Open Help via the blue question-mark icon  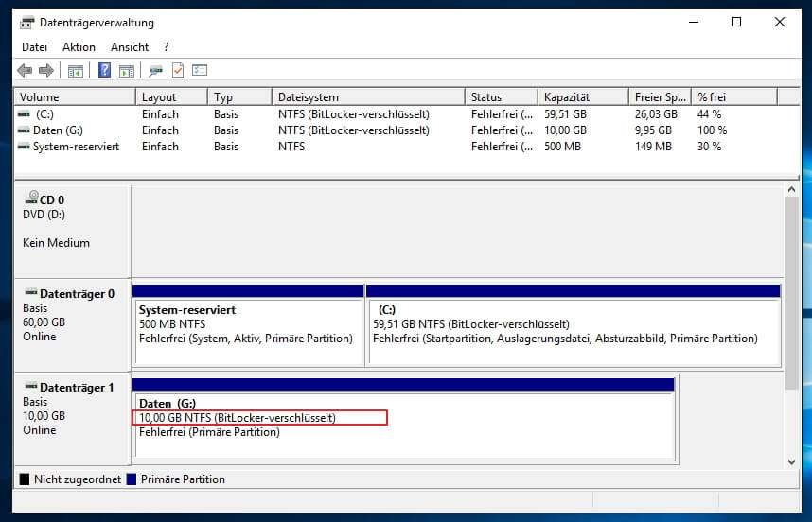(104, 70)
